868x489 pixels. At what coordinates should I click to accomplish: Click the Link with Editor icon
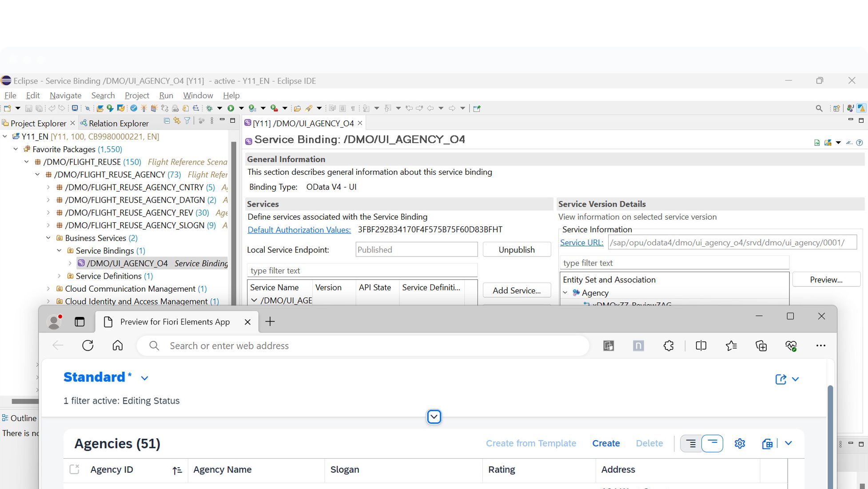pyautogui.click(x=177, y=121)
